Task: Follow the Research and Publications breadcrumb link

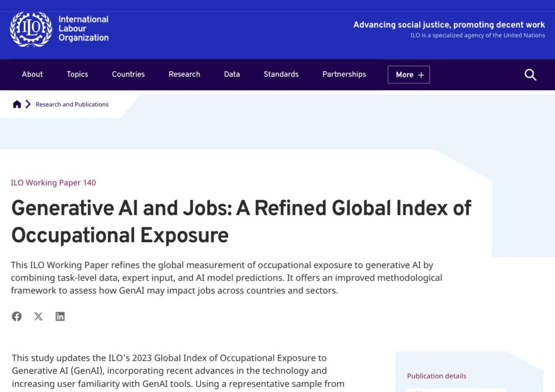Action: pos(72,104)
